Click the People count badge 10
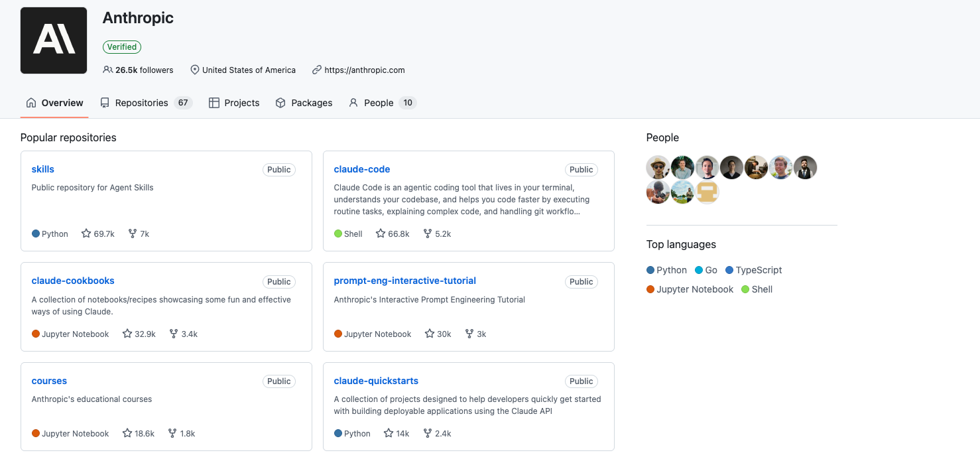980x469 pixels. coord(408,103)
